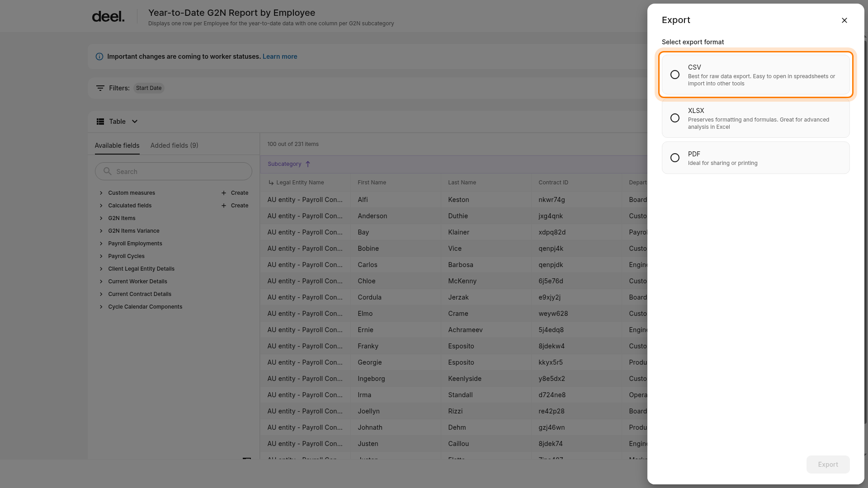Image resolution: width=868 pixels, height=488 pixels.
Task: Click Create text beside Custom measures
Action: [x=240, y=193]
